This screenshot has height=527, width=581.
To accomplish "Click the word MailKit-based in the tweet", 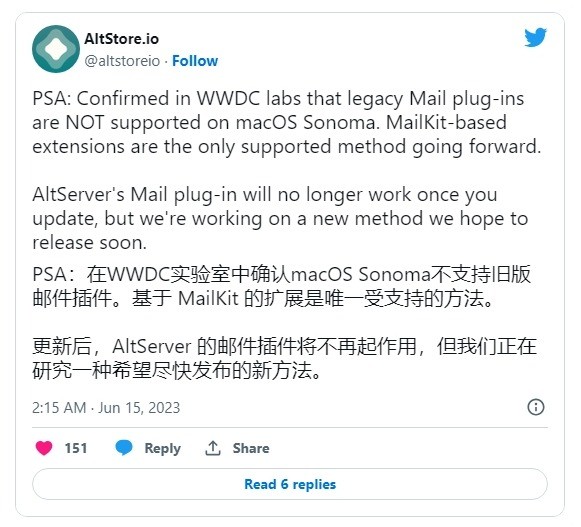I will tap(446, 123).
